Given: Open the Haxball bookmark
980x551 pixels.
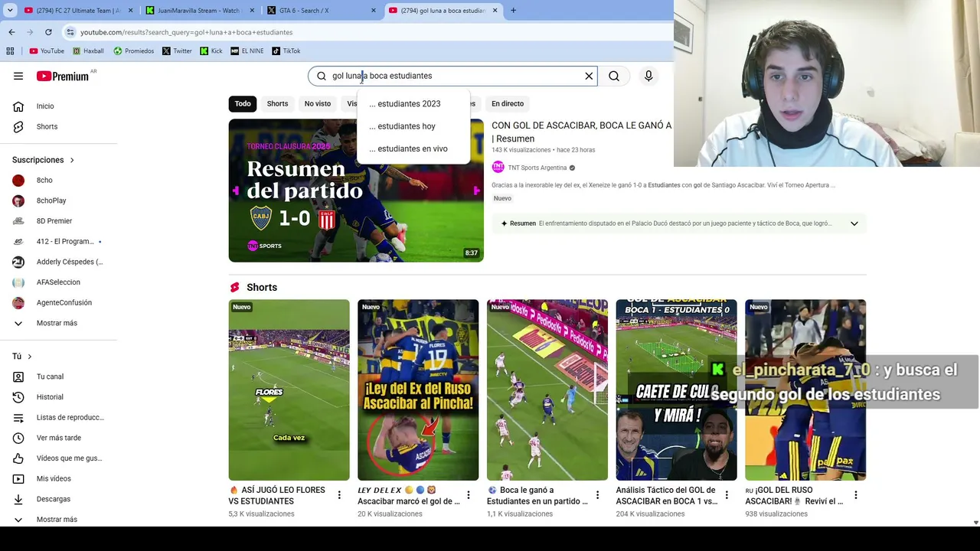Looking at the screenshot, I should [x=88, y=51].
